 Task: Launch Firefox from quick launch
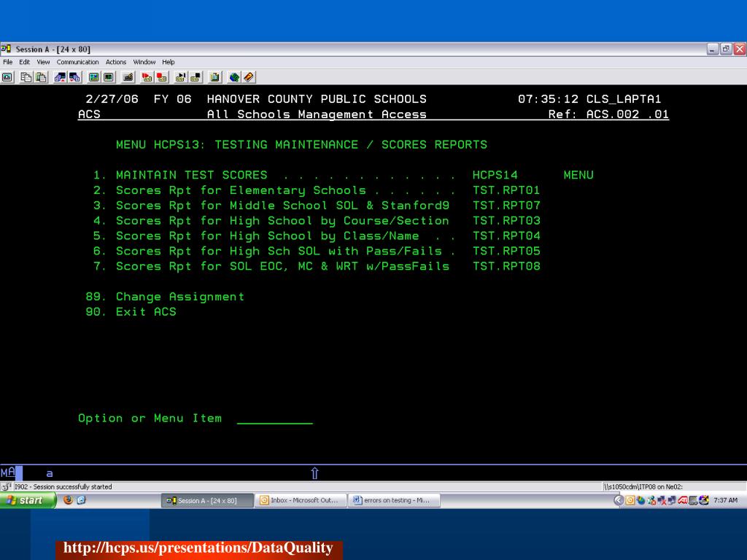(x=68, y=500)
